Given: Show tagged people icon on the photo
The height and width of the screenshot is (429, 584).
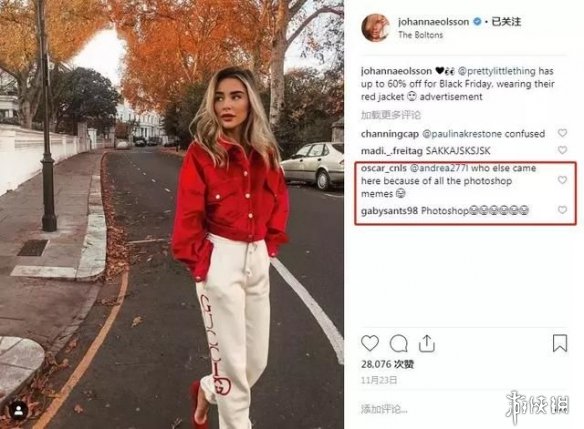Looking at the screenshot, I should coord(18,411).
